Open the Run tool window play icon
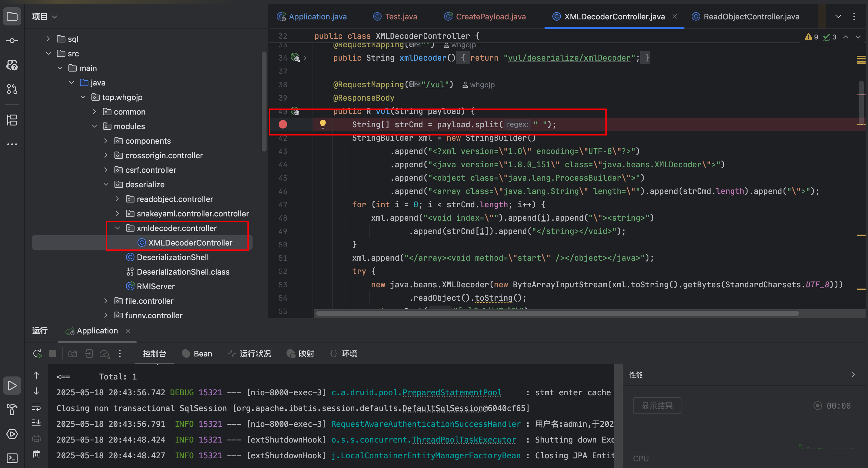The image size is (868, 468). click(12, 385)
